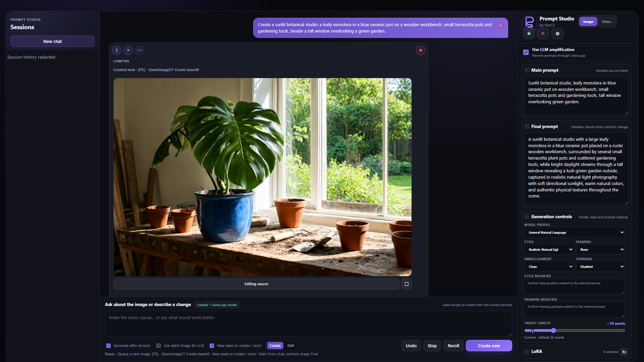Click the generated monstera image
Screen dimensions: 644x362
(x=262, y=177)
